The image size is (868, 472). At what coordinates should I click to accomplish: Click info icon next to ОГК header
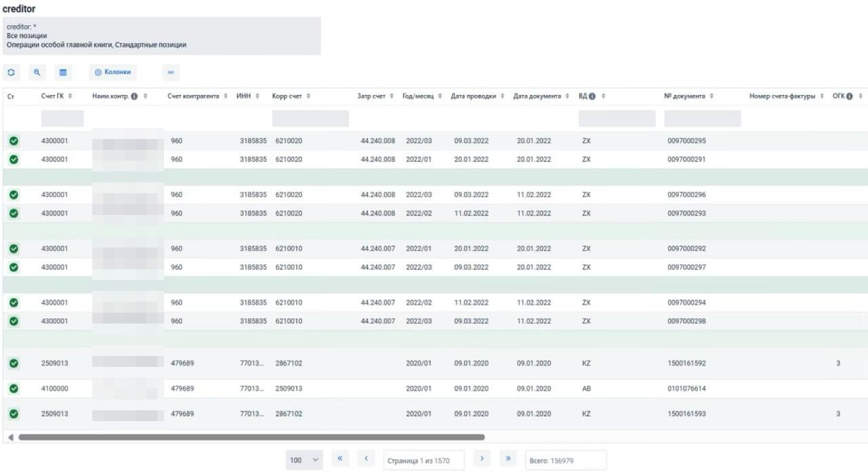pyautogui.click(x=849, y=96)
